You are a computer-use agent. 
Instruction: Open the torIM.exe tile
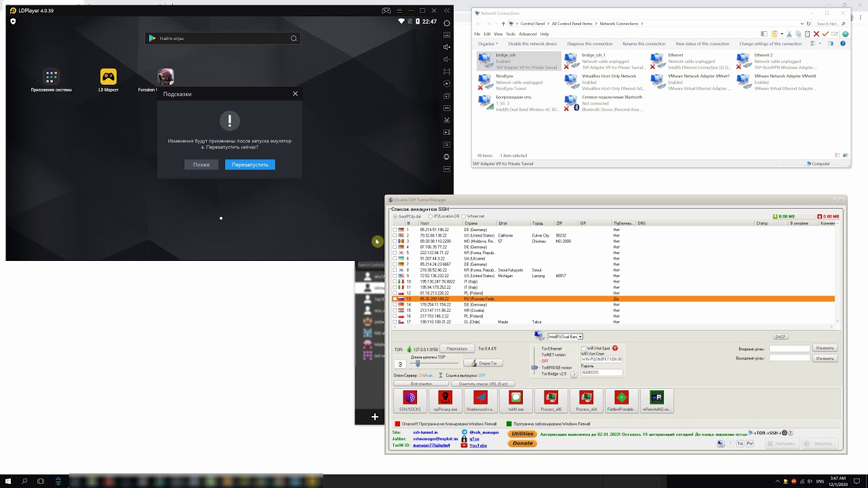click(x=515, y=401)
